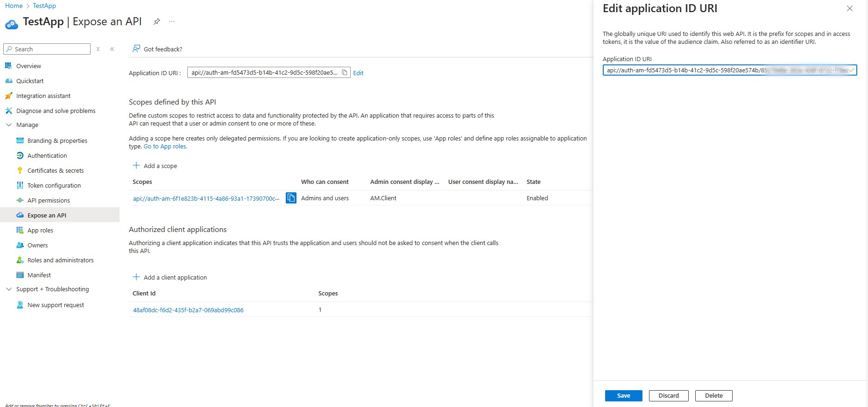Click the plus icon beside Add a scope
Viewport: 868px width, 407px height.
[x=136, y=165]
